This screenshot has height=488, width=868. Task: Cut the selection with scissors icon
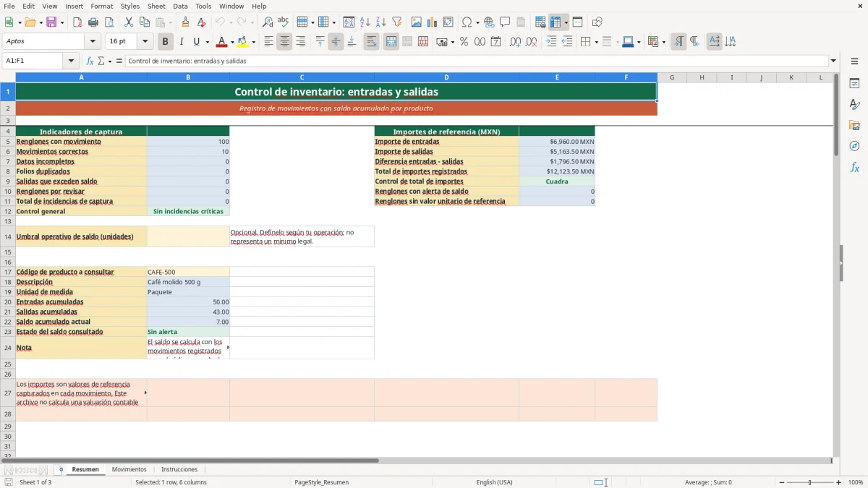click(129, 22)
